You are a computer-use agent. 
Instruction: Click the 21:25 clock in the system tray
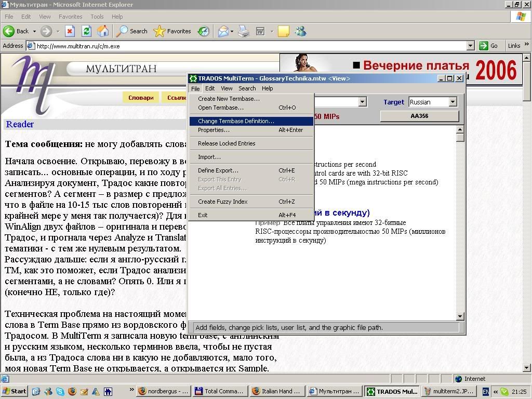519,392
